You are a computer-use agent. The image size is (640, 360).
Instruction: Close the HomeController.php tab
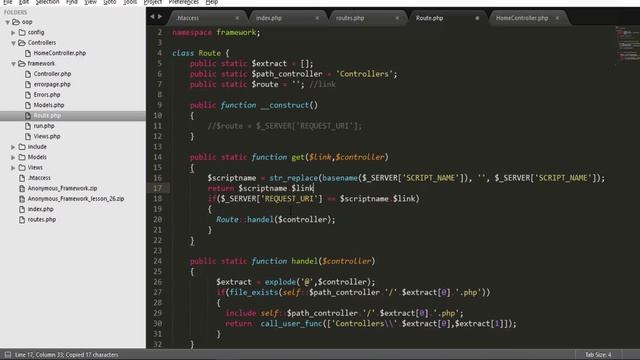click(557, 18)
